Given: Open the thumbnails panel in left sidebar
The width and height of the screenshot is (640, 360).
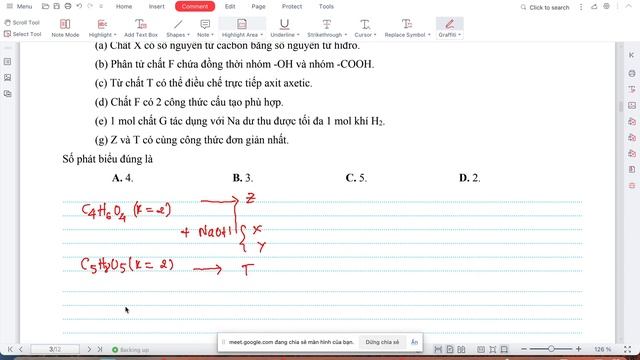Looking at the screenshot, I should point(7,62).
